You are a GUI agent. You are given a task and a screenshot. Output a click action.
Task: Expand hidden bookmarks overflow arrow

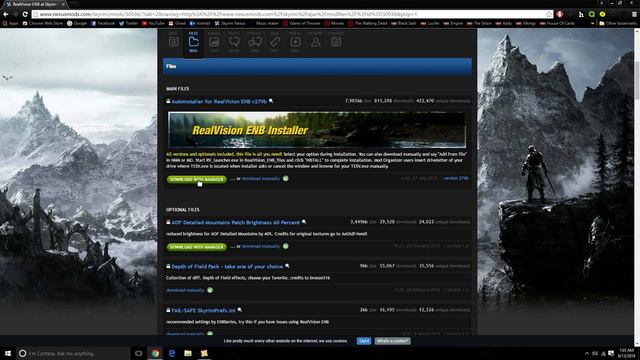coord(593,23)
